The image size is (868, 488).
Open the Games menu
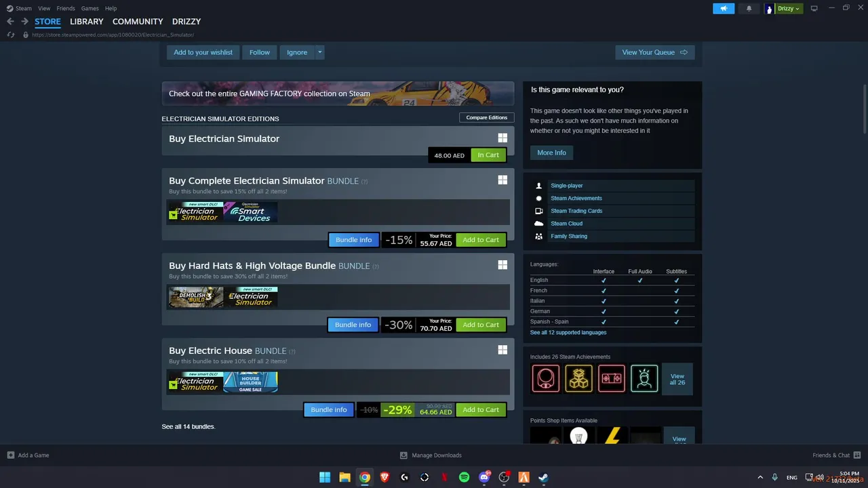(x=90, y=8)
